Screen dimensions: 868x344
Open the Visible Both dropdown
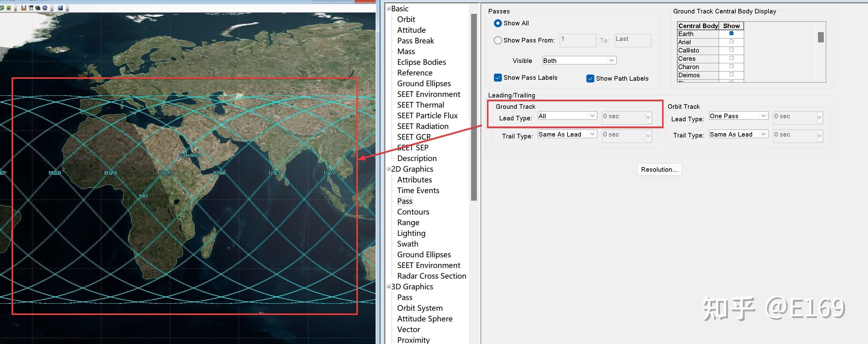pos(579,61)
